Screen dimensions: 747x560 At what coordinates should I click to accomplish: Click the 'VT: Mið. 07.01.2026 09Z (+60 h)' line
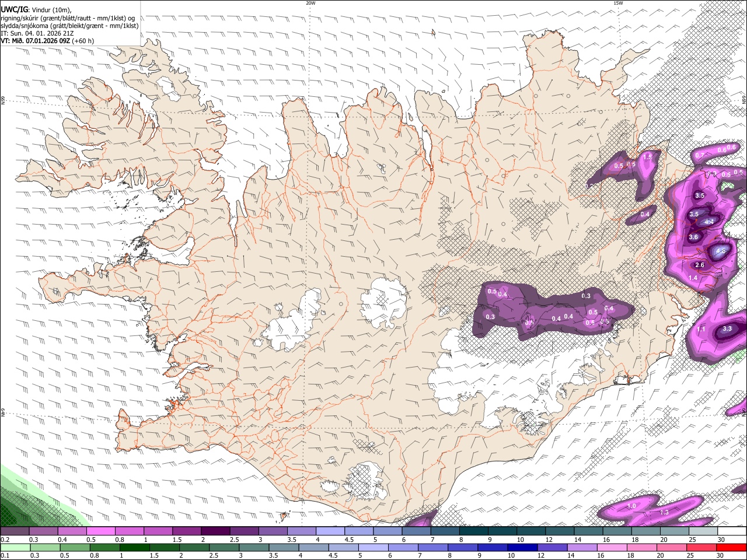(47, 41)
